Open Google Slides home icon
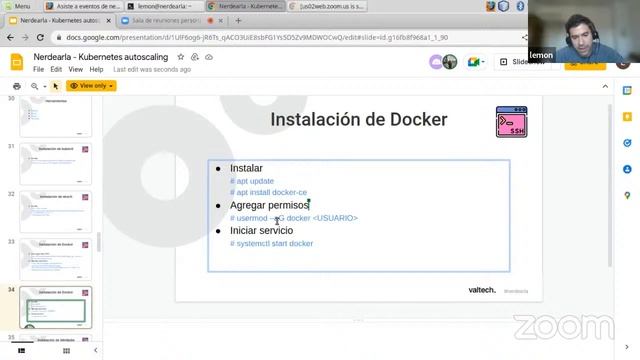 pyautogui.click(x=17, y=62)
